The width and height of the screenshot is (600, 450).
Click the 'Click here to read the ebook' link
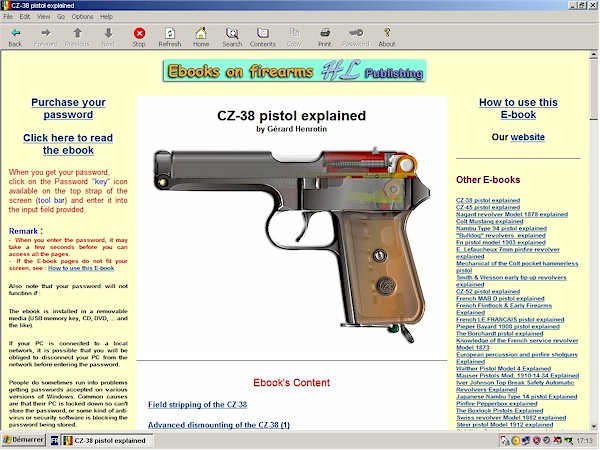tap(68, 144)
